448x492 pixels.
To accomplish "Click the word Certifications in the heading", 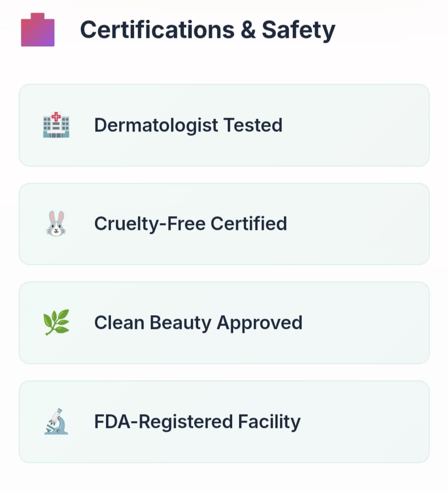I will [x=157, y=30].
